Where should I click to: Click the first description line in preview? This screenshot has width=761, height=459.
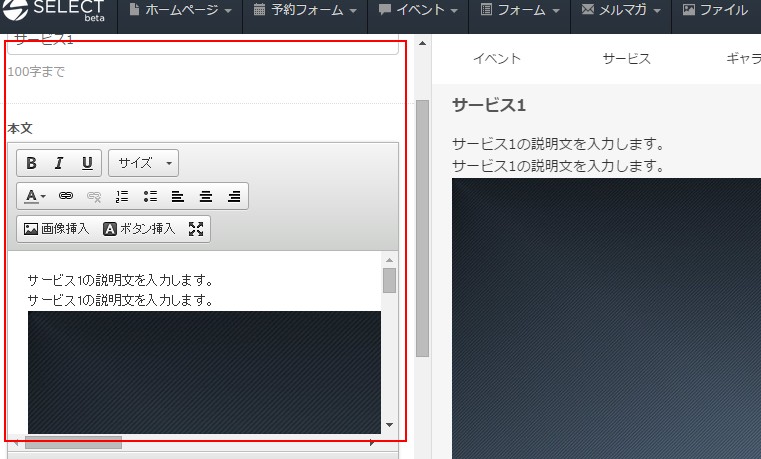(x=558, y=144)
